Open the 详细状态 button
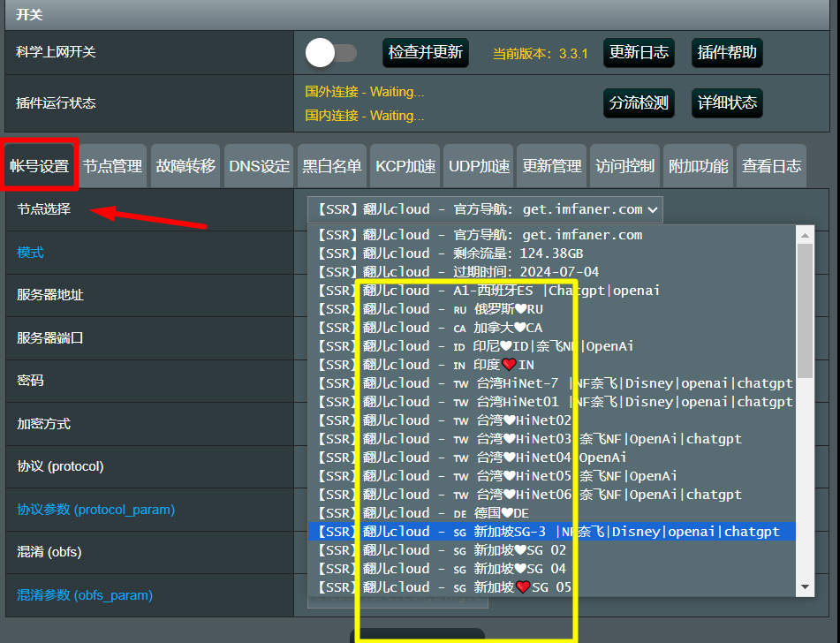Screen dimensions: 840x643 pyautogui.click(x=727, y=102)
